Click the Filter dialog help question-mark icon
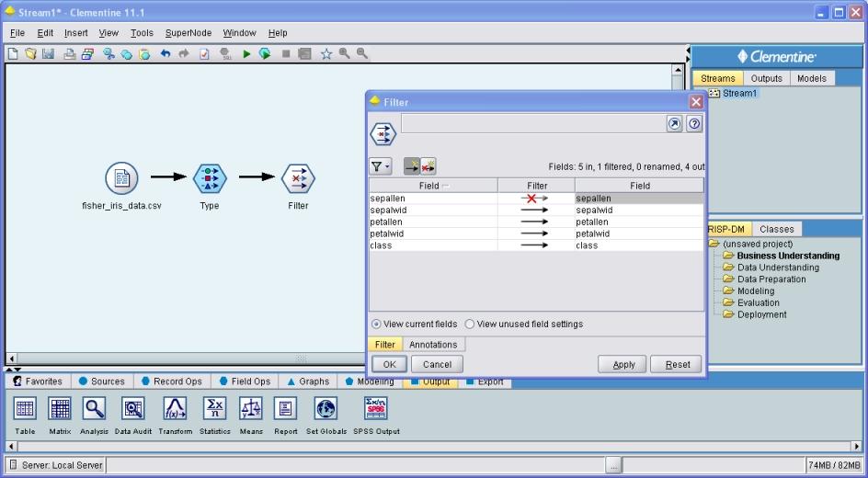This screenshot has width=868, height=478. click(x=694, y=124)
